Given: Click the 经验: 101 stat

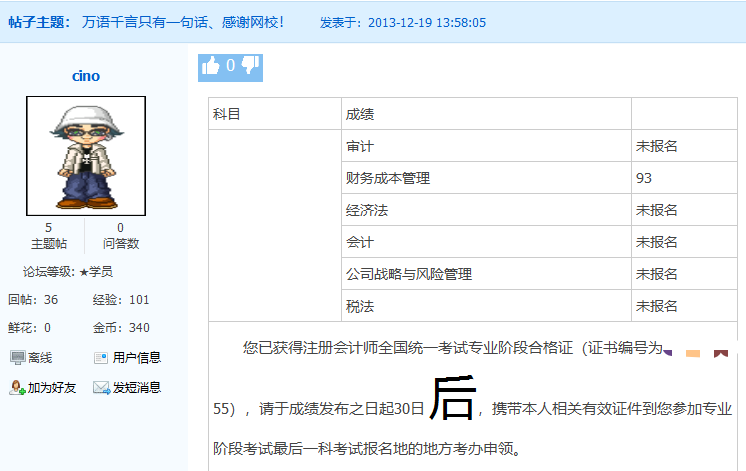Looking at the screenshot, I should tap(121, 300).
